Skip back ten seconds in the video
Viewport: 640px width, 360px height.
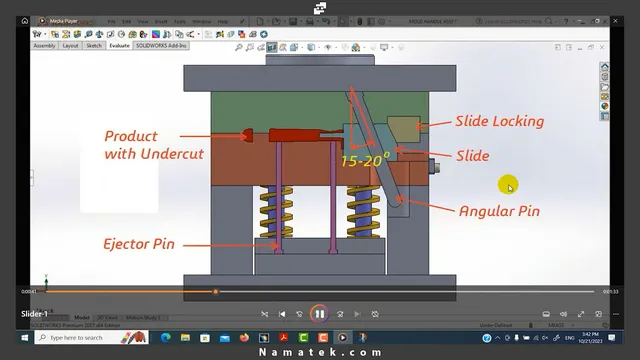click(299, 314)
